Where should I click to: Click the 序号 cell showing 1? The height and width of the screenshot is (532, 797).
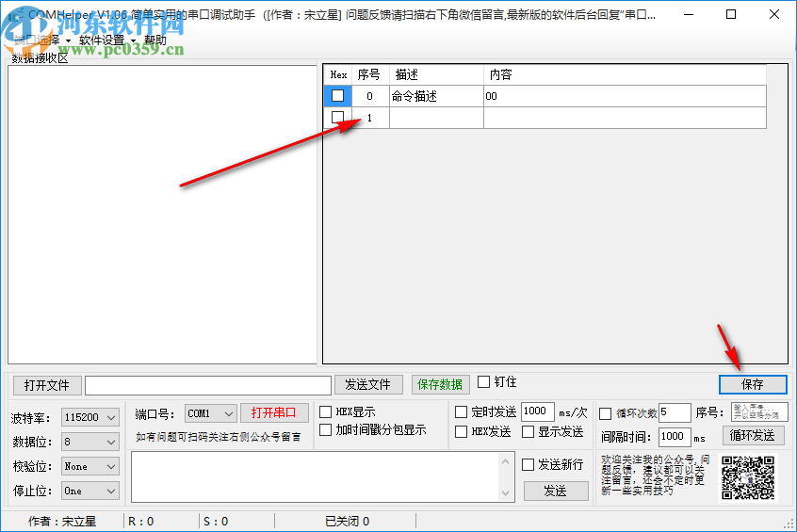[370, 118]
